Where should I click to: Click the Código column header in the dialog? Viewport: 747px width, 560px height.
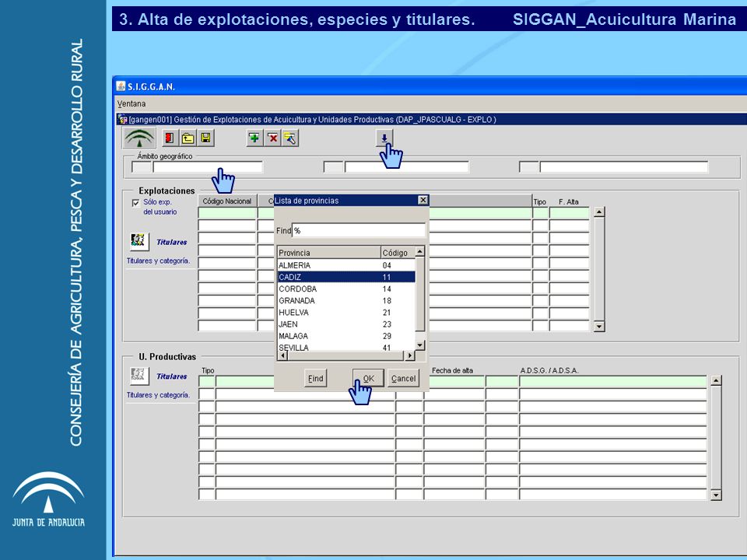point(398,252)
